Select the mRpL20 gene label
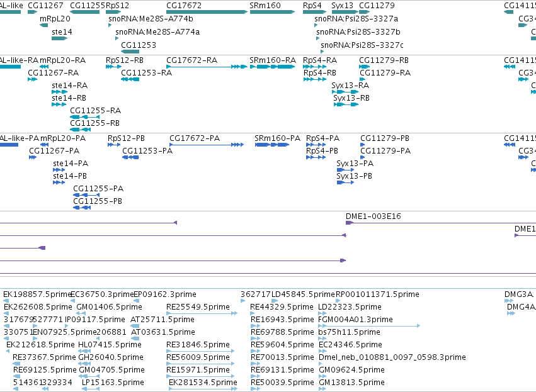The width and height of the screenshot is (536, 392). click(x=55, y=19)
